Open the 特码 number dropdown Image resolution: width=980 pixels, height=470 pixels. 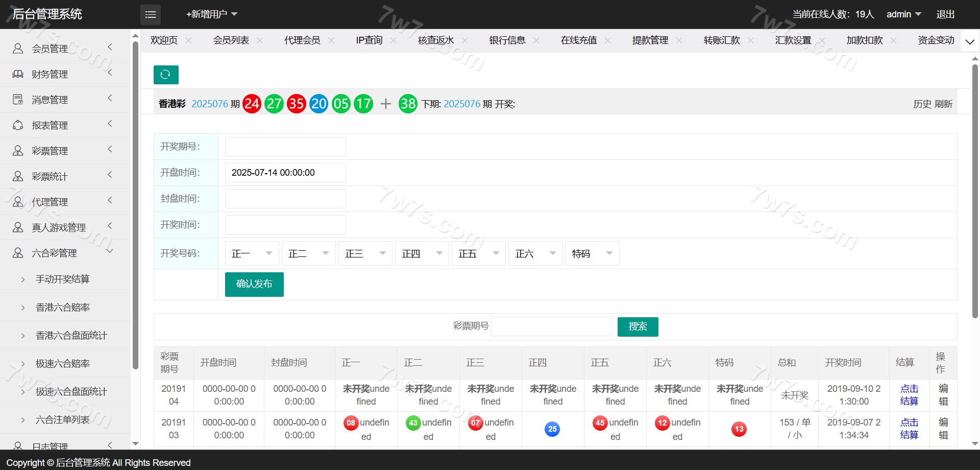click(592, 253)
